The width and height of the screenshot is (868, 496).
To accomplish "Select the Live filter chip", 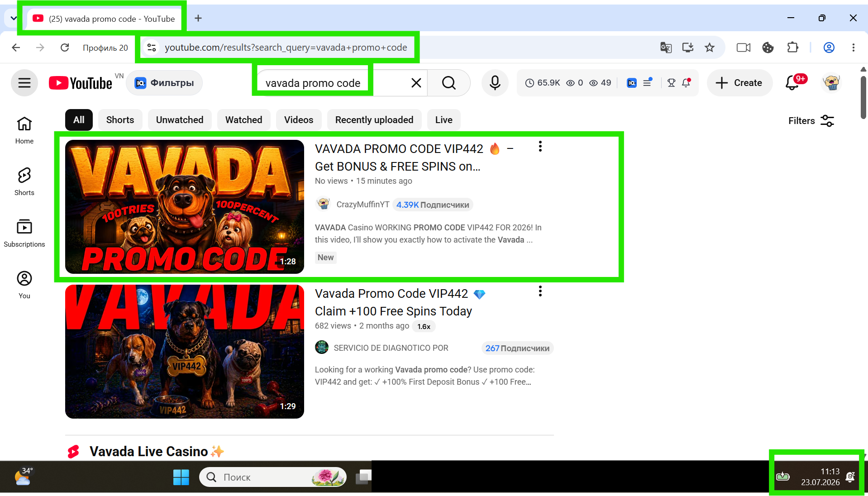I will 444,120.
